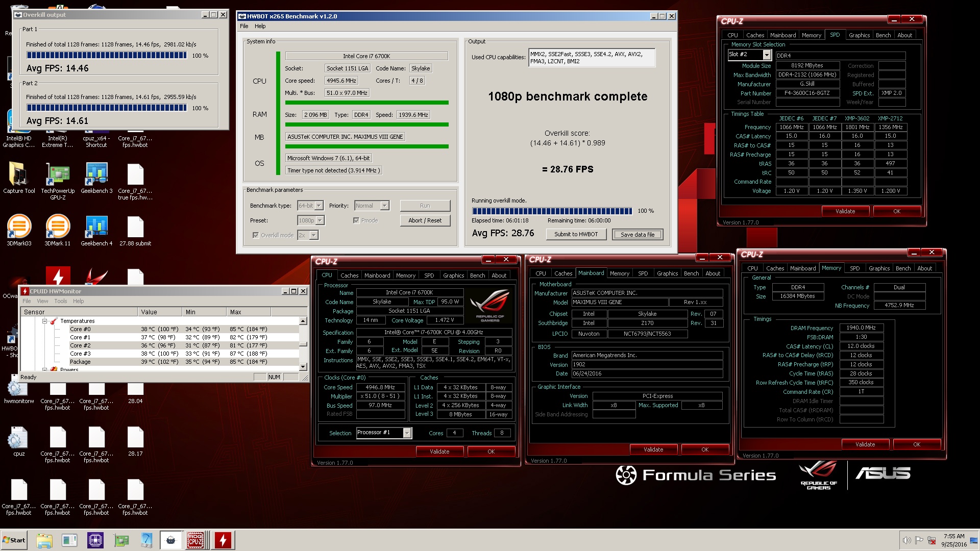Switch to the HWBOT x265 taskbar button

(171, 540)
